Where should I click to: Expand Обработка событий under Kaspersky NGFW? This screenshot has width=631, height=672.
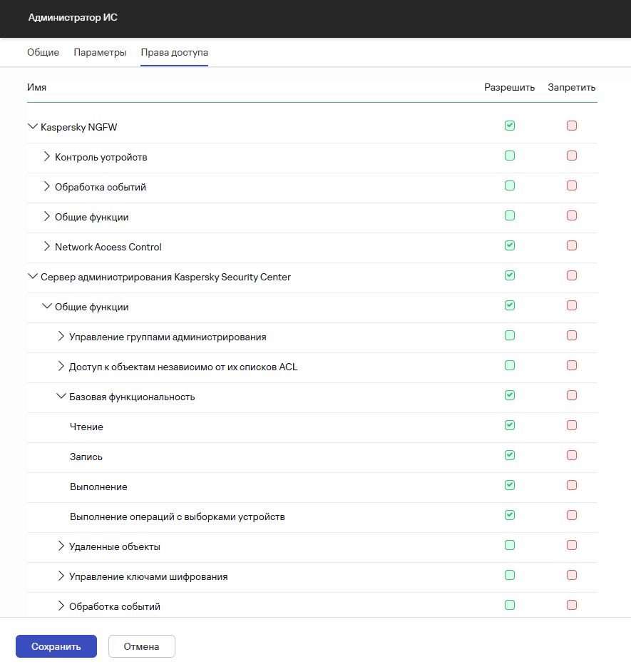pyautogui.click(x=46, y=186)
